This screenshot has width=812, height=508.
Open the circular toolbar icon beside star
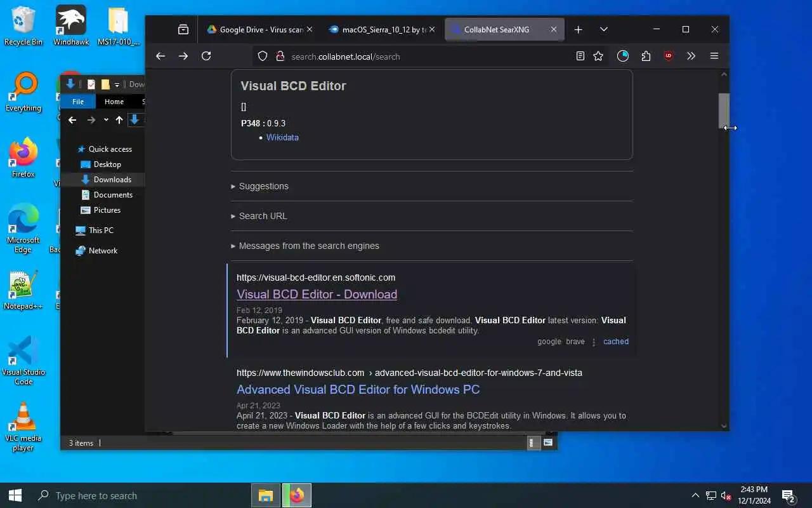(x=623, y=57)
